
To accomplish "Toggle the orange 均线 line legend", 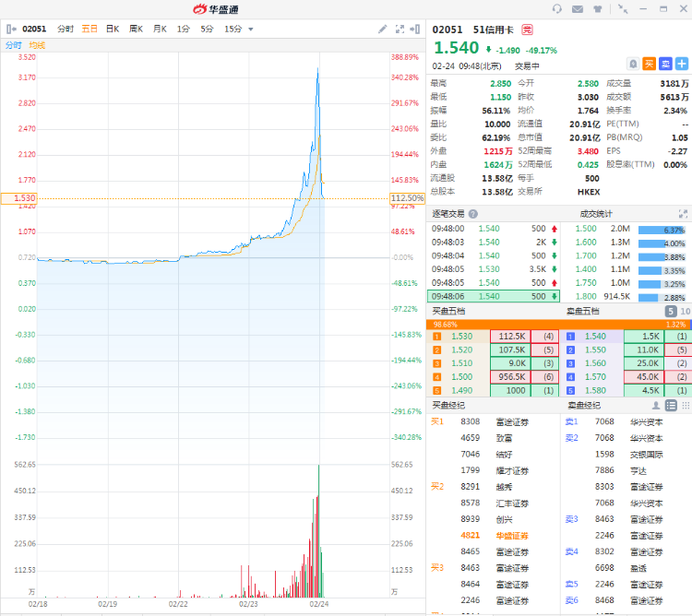I will pyautogui.click(x=37, y=45).
